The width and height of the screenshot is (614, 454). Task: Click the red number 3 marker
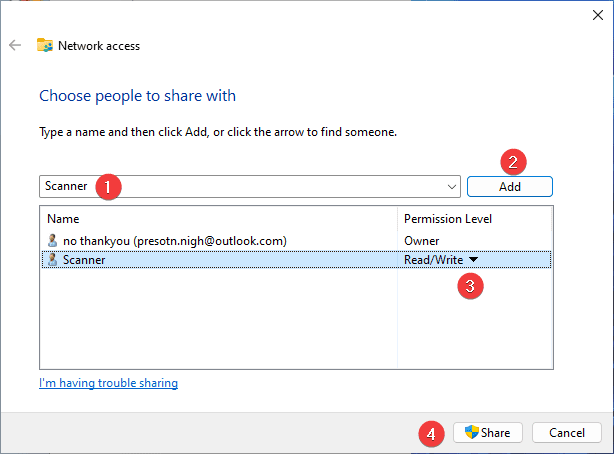[470, 285]
